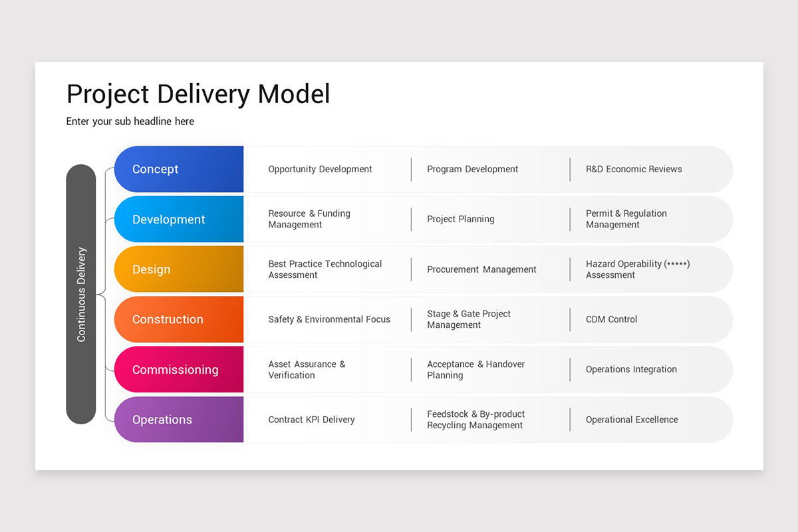Viewport: 798px width, 532px height.
Task: Select the orange Design stage pill
Action: (x=178, y=269)
